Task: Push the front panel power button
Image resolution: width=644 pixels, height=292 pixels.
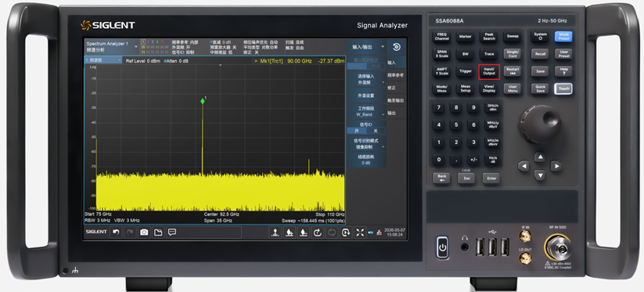Action: (442, 247)
